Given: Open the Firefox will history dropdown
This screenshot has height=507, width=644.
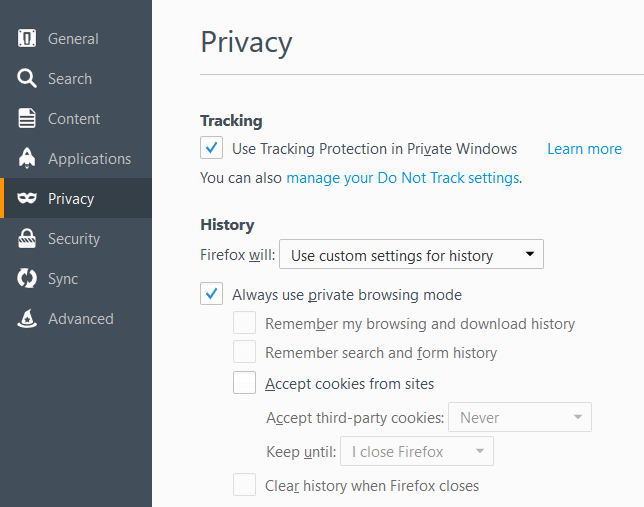Looking at the screenshot, I should 411,254.
